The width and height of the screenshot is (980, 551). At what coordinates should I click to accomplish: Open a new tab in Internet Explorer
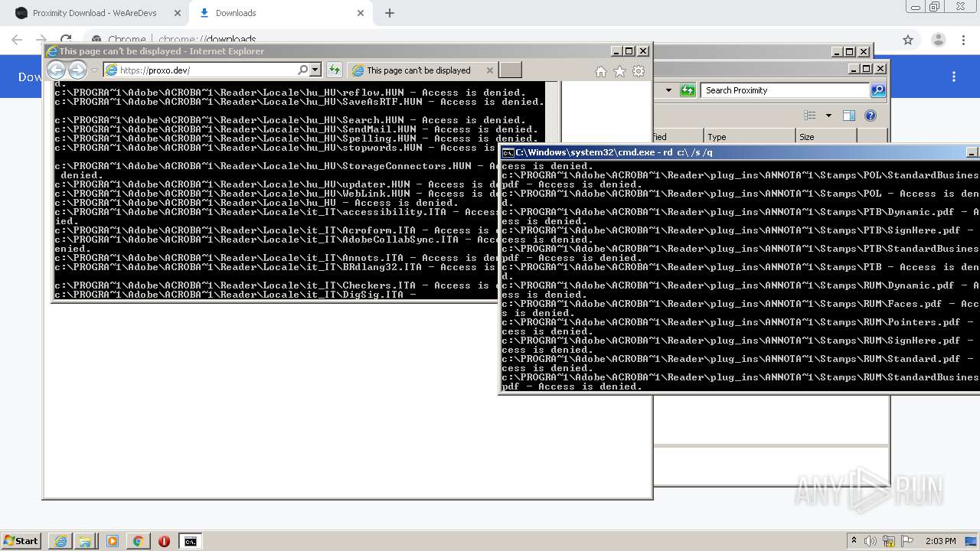pos(511,70)
